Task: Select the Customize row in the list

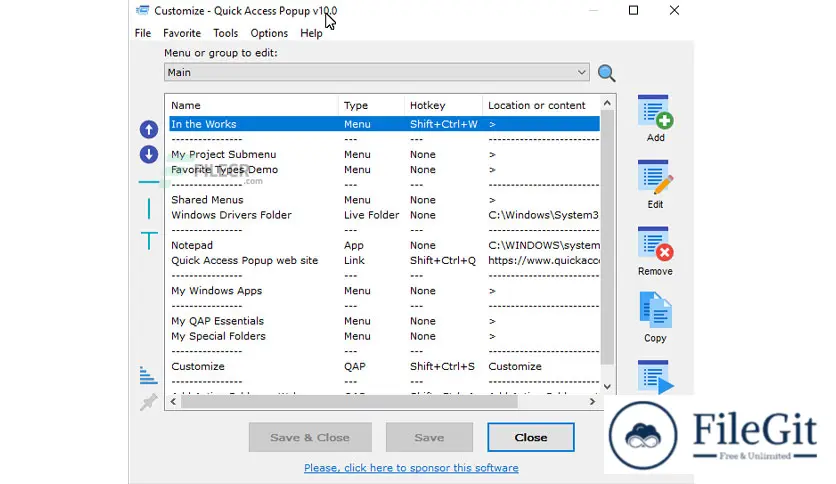Action: [x=384, y=367]
